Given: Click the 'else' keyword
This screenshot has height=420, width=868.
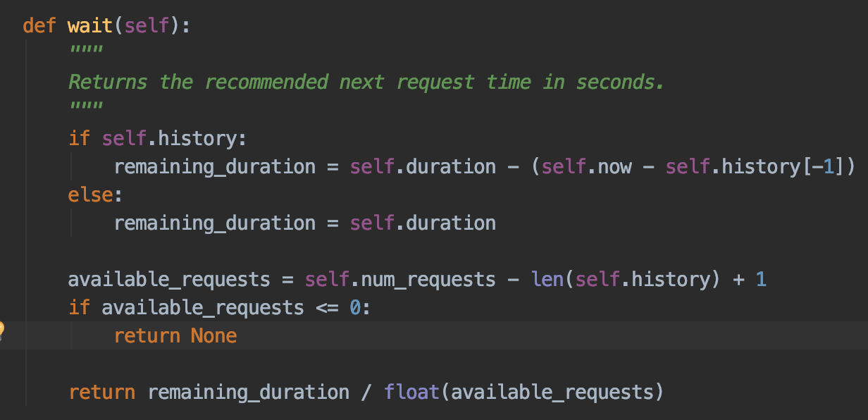Looking at the screenshot, I should click(90, 194).
